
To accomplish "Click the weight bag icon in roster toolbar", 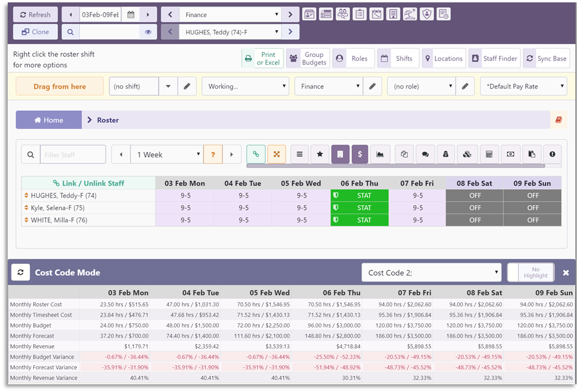I will (446, 154).
